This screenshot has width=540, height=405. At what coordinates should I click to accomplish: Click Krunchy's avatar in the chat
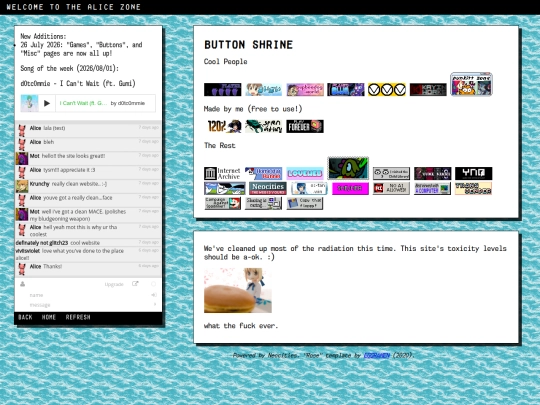click(x=22, y=186)
